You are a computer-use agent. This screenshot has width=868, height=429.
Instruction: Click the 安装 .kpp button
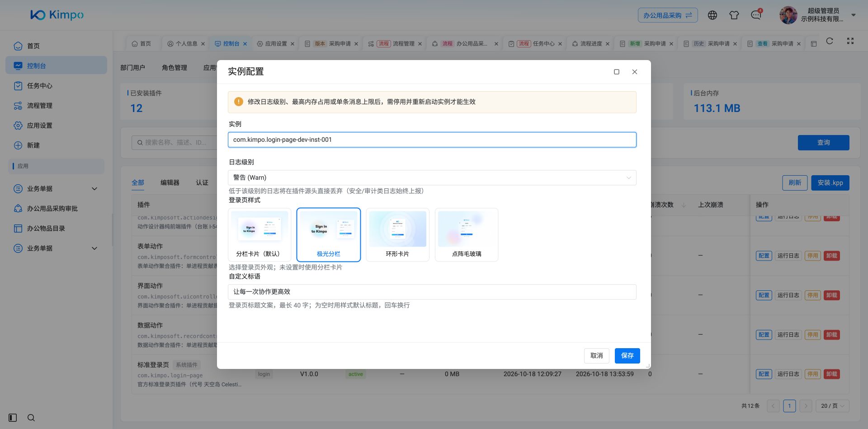(830, 183)
